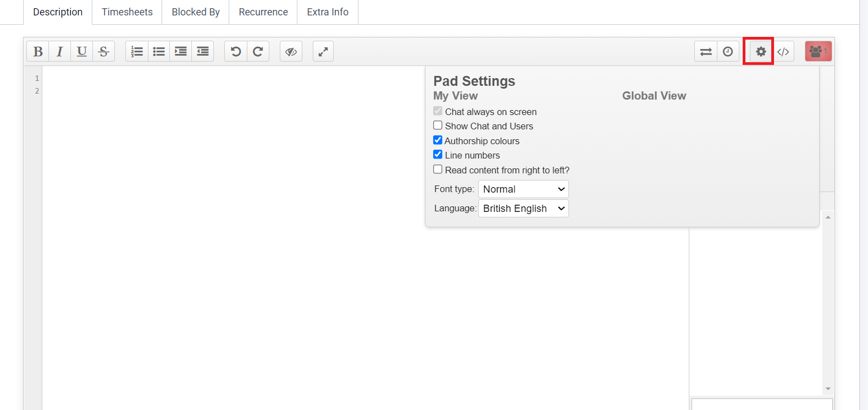This screenshot has width=868, height=410.
Task: Clear authorship colours with eye icon
Action: [x=291, y=52]
